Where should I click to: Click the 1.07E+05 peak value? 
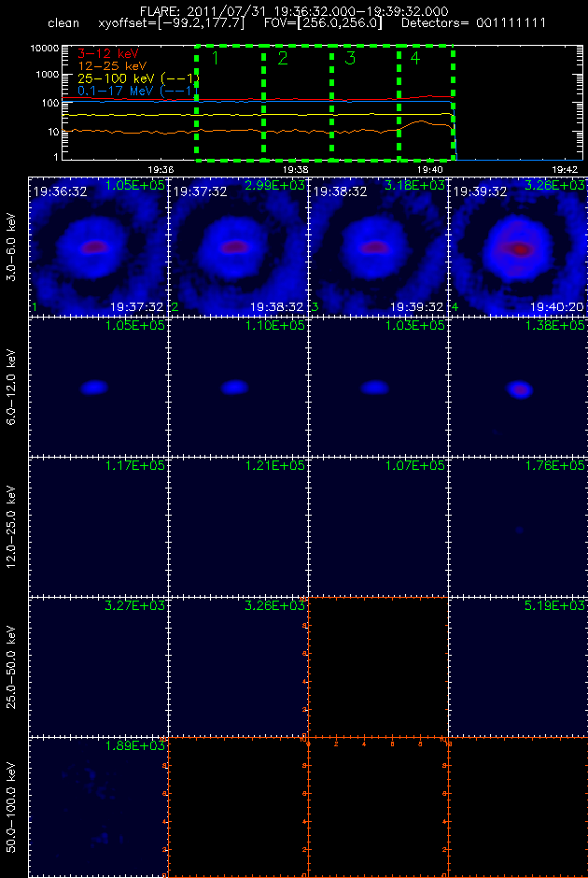(x=415, y=465)
